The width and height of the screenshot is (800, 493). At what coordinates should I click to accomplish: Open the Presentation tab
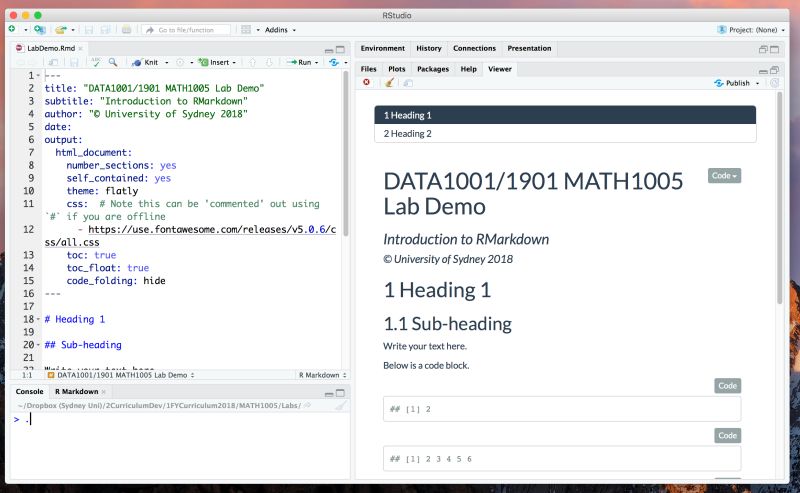coord(529,48)
